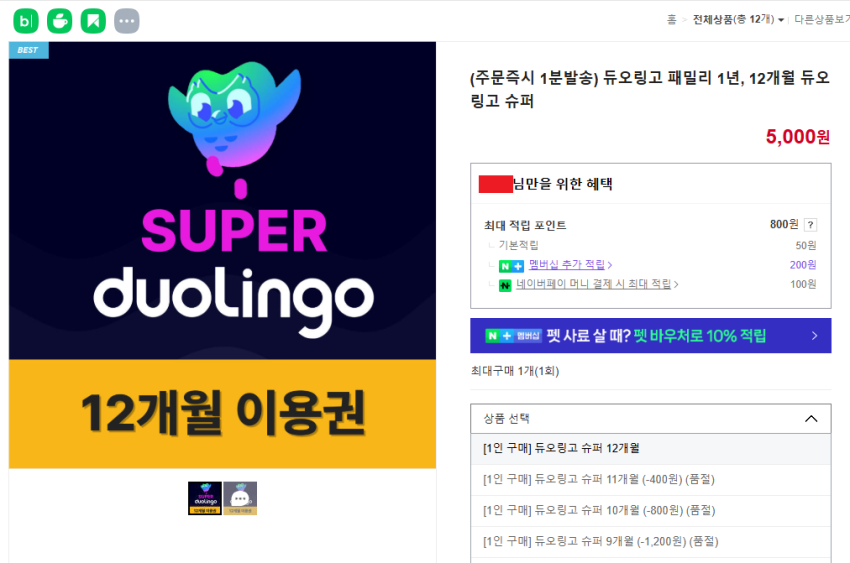This screenshot has width=850, height=563.
Task: Select the second grayed product thumbnail
Action: coord(240,498)
